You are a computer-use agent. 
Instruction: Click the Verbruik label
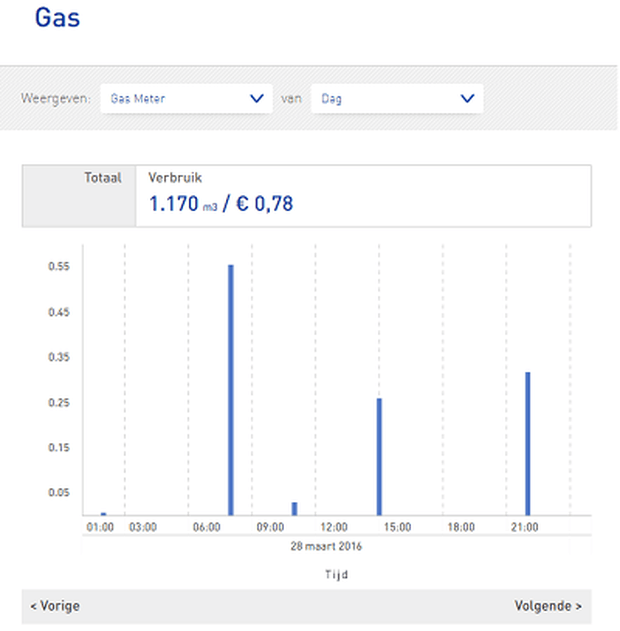(x=175, y=178)
